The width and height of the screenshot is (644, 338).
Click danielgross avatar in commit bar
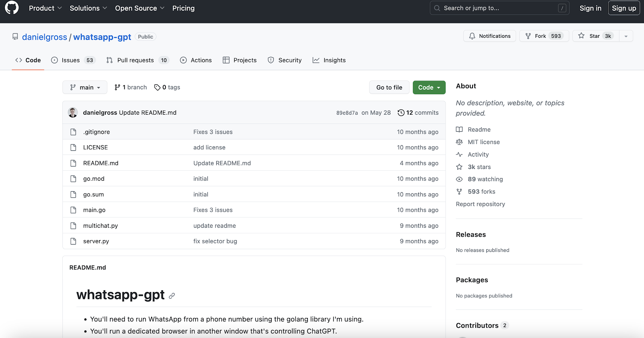pyautogui.click(x=73, y=113)
